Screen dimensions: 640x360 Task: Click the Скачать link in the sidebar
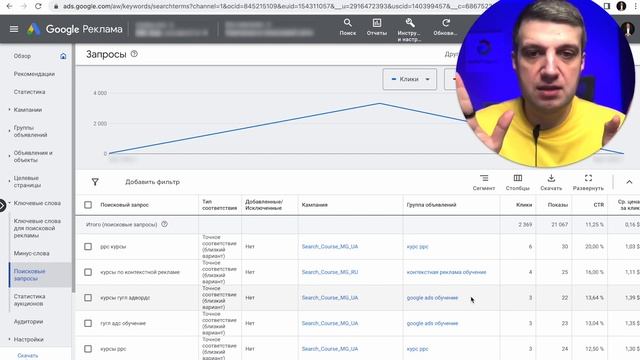pyautogui.click(x=28, y=356)
